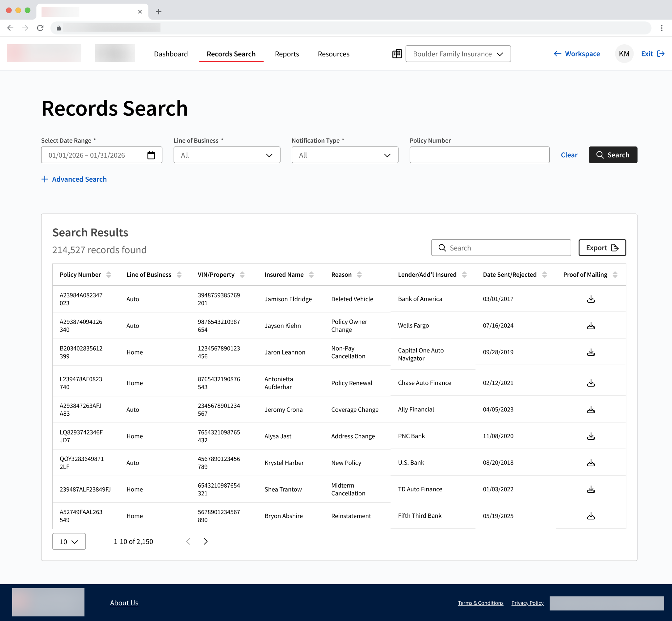Click the agency building icon

click(397, 54)
